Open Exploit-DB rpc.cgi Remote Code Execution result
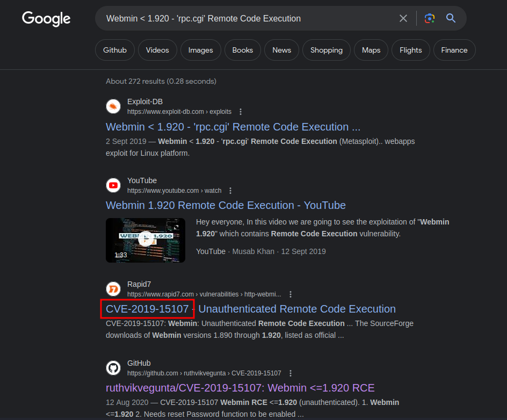 click(233, 127)
